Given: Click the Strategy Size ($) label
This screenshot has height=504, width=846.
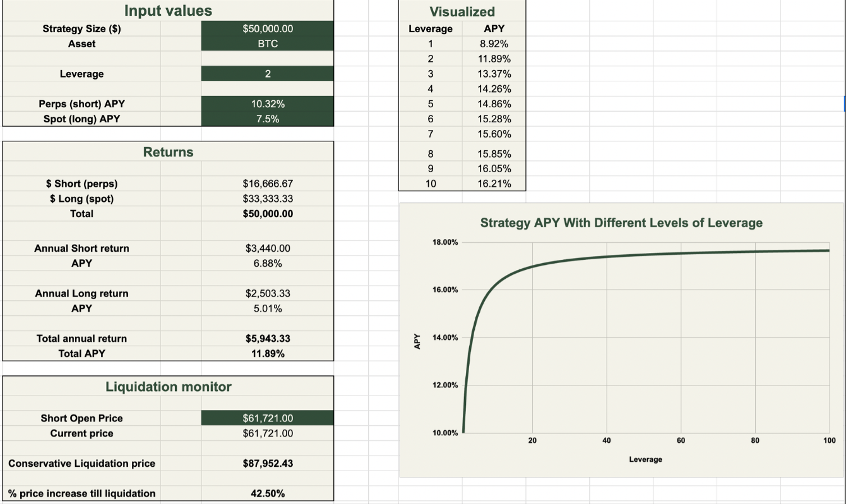Looking at the screenshot, I should click(x=81, y=28).
